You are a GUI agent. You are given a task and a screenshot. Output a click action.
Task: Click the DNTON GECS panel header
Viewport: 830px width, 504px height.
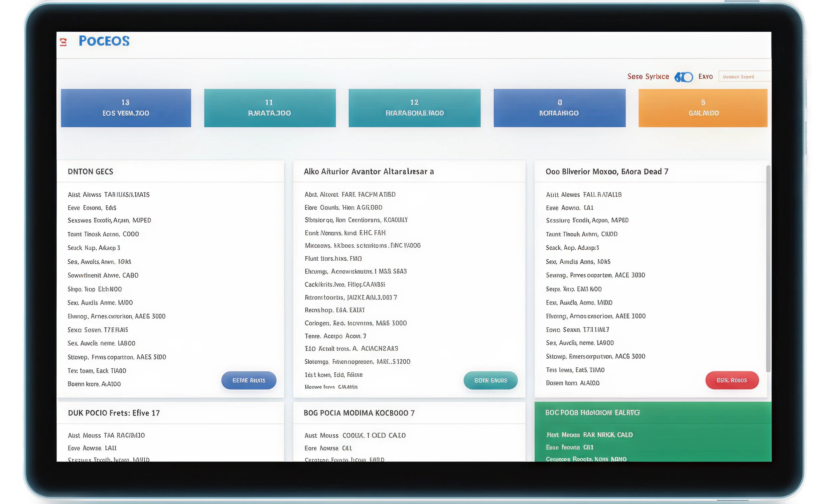(90, 172)
